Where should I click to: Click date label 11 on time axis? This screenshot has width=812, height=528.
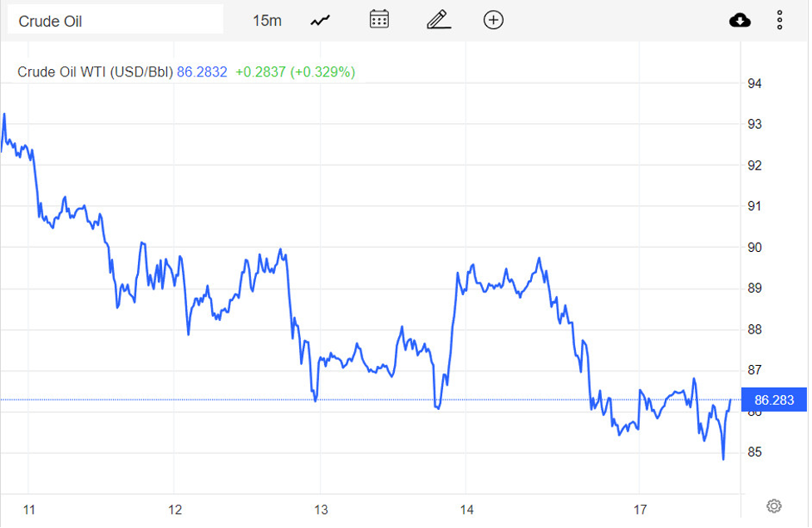pyautogui.click(x=29, y=509)
